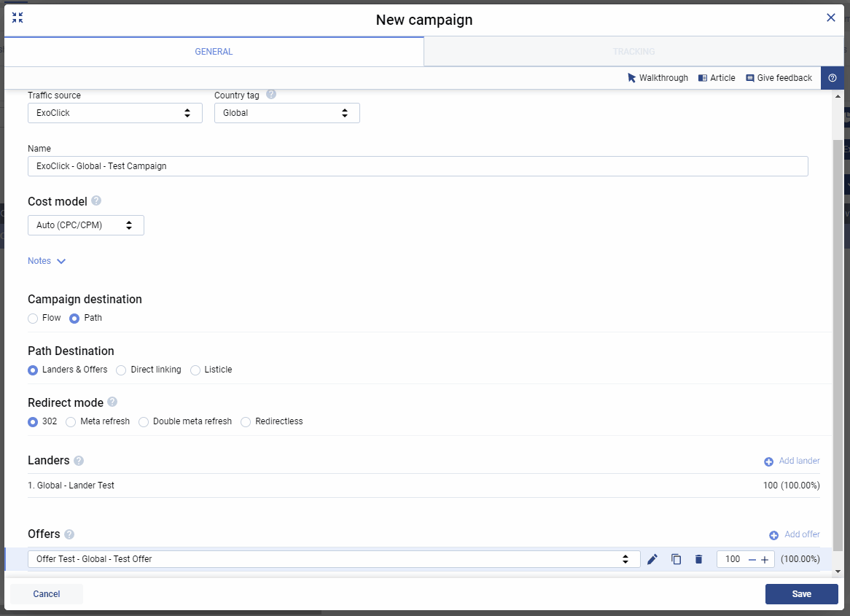Click the Redirect mode help icon
850x616 pixels.
[x=112, y=402]
